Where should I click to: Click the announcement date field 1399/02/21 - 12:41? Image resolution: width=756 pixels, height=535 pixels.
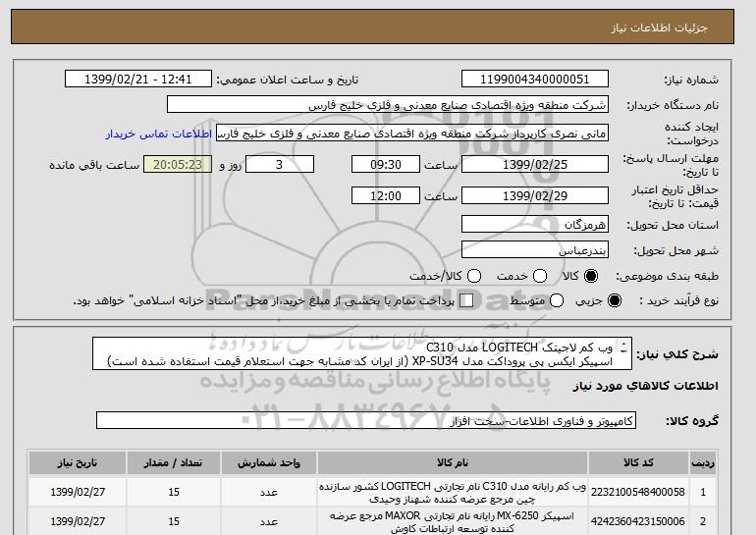point(138,80)
